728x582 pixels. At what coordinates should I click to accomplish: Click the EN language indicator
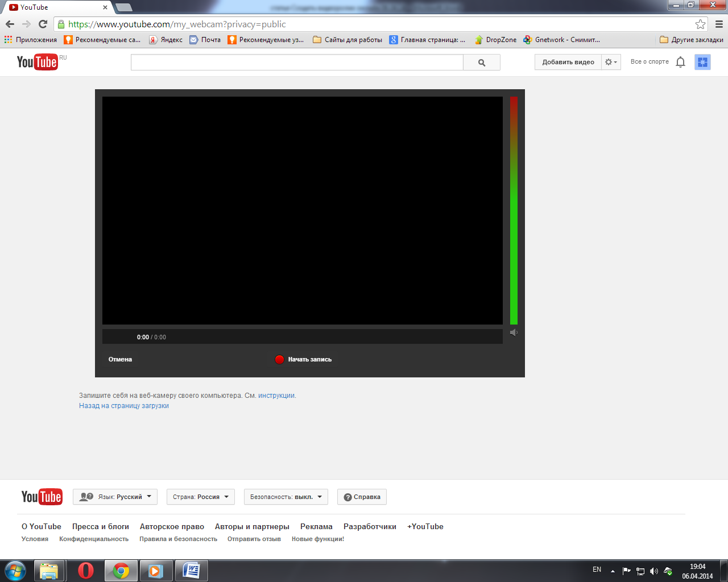597,569
